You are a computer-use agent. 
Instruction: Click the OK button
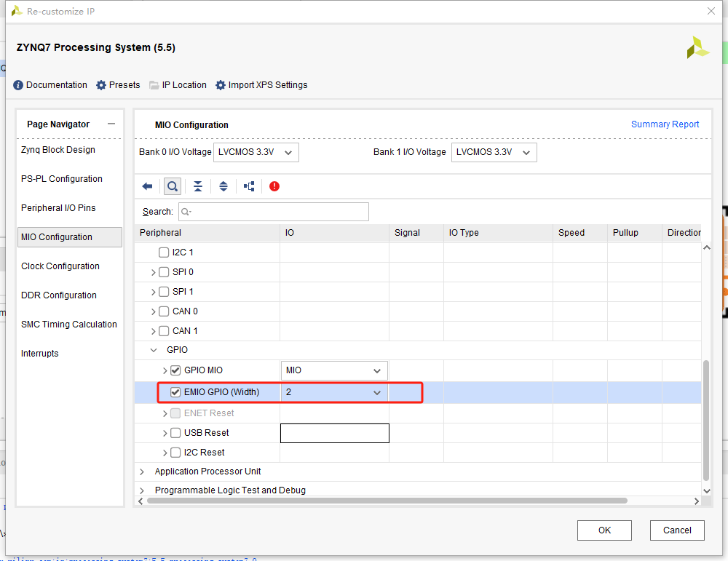click(604, 530)
